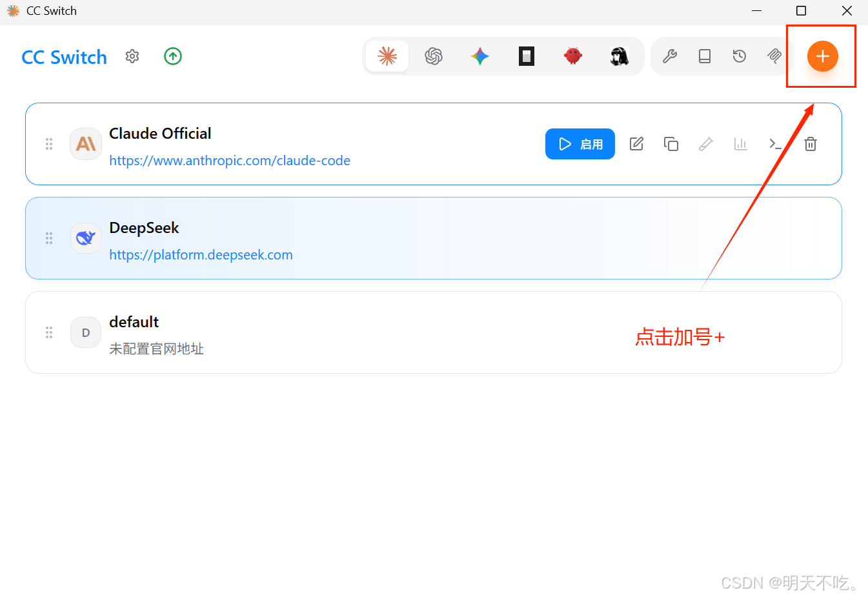Click the 未配置官网地址 text
Viewport: 868px width, 597px height.
156,349
